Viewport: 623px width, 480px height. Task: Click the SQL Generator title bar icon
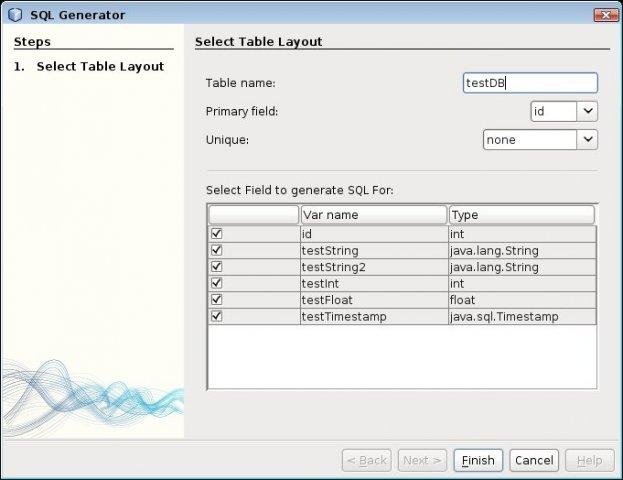point(14,15)
